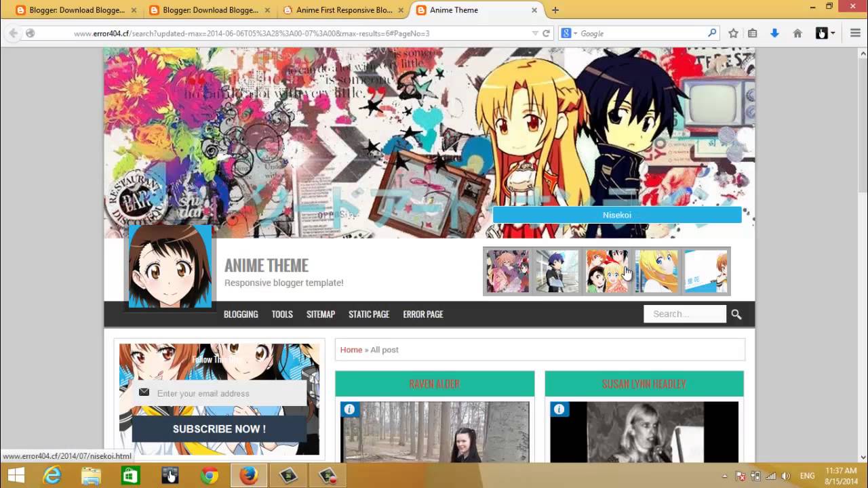
Task: Click the Nisekoi blue caption bar
Action: point(617,215)
